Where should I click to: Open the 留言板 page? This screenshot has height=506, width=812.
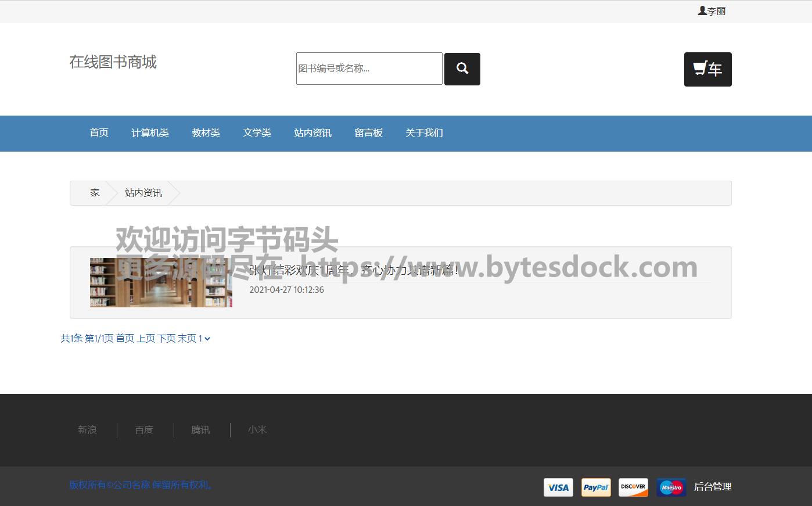pos(368,133)
